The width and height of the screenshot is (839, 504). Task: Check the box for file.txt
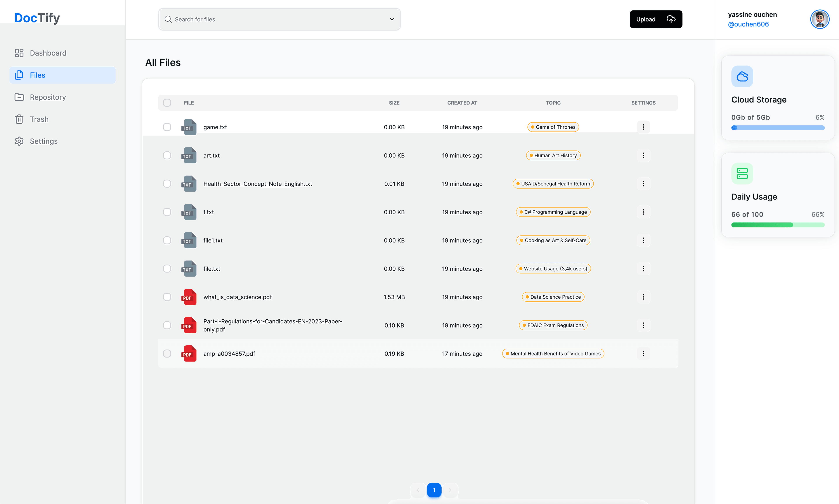point(167,269)
